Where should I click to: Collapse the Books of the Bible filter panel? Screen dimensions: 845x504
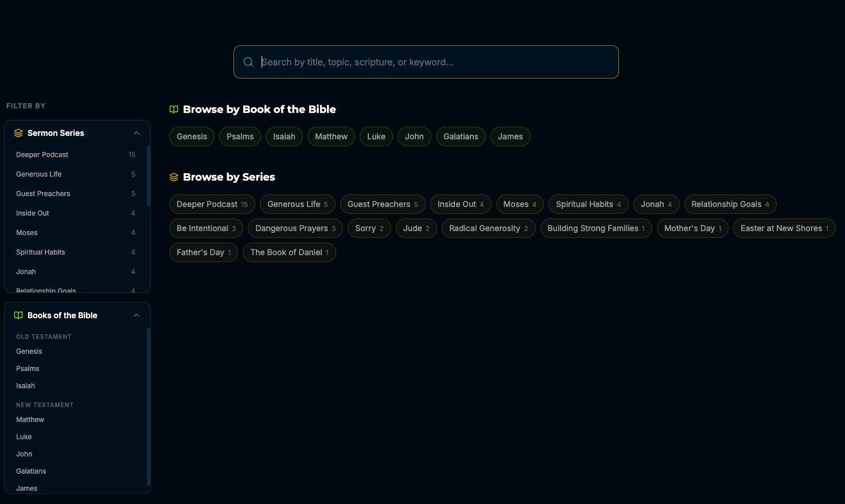pyautogui.click(x=137, y=315)
